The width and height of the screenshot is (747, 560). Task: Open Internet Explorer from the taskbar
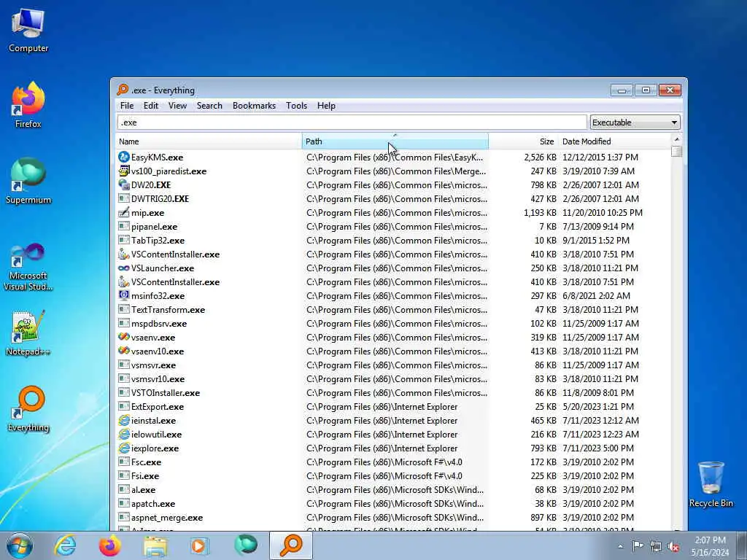[x=65, y=545]
